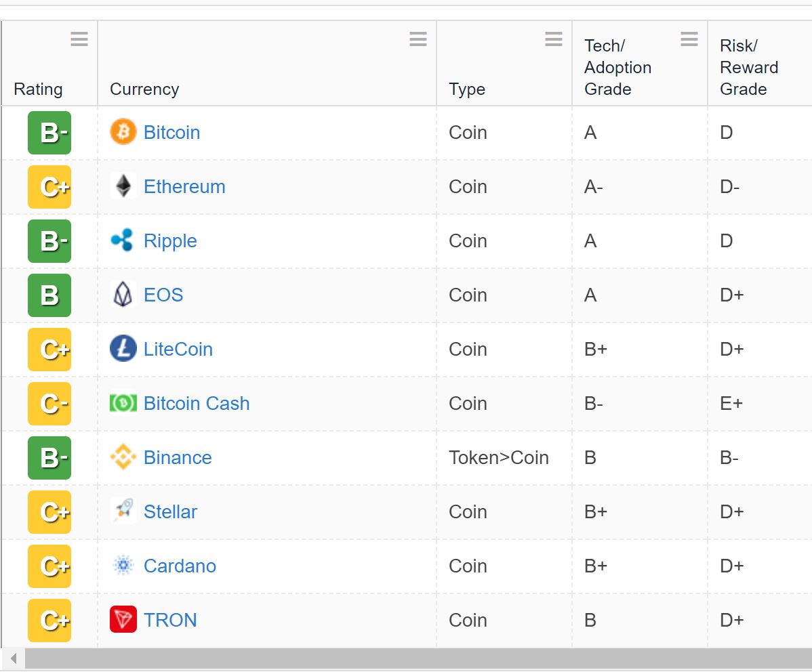
Task: Open the Ripple currency link
Action: pyautogui.click(x=170, y=241)
